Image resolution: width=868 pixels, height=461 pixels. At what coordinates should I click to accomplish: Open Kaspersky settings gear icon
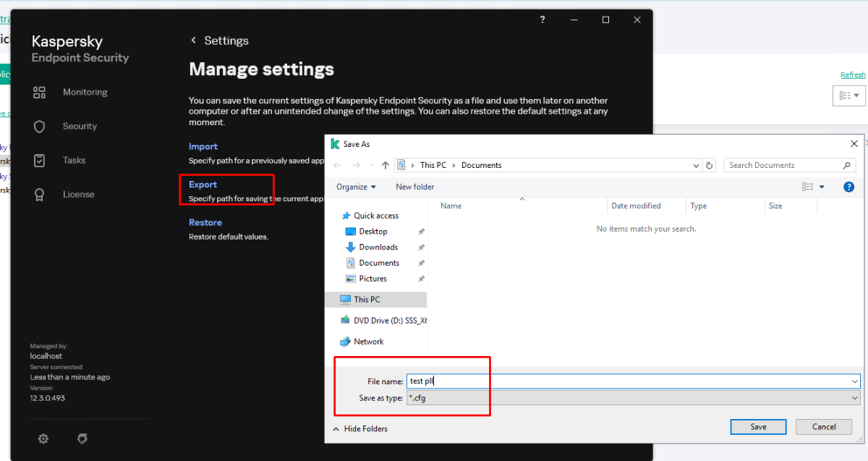pos(43,439)
